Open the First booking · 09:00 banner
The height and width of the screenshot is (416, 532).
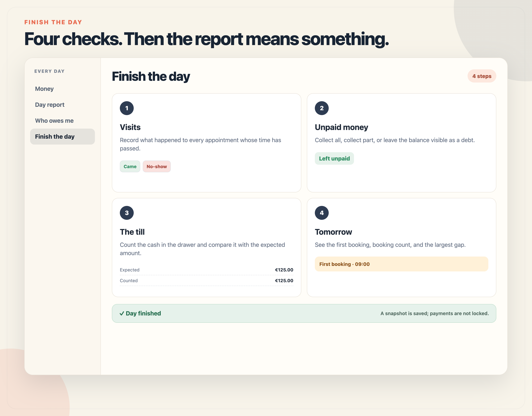tap(401, 264)
